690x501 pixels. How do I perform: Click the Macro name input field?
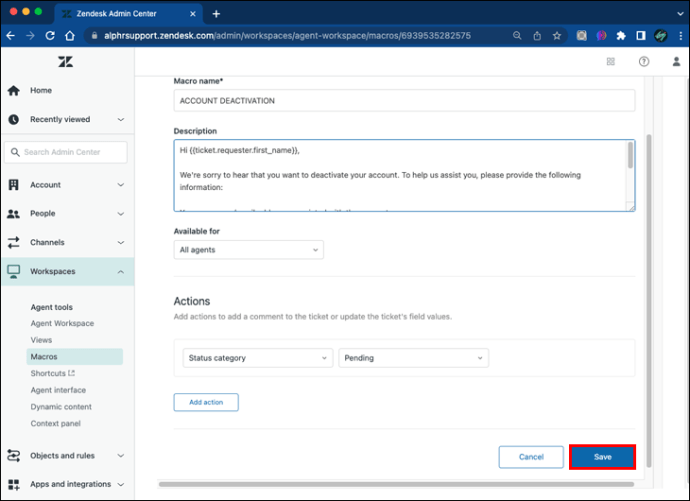point(404,101)
